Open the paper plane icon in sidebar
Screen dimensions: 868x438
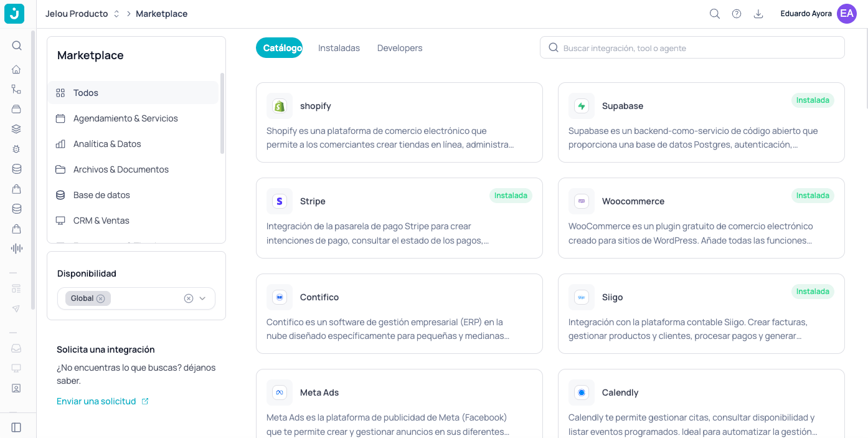tap(17, 308)
